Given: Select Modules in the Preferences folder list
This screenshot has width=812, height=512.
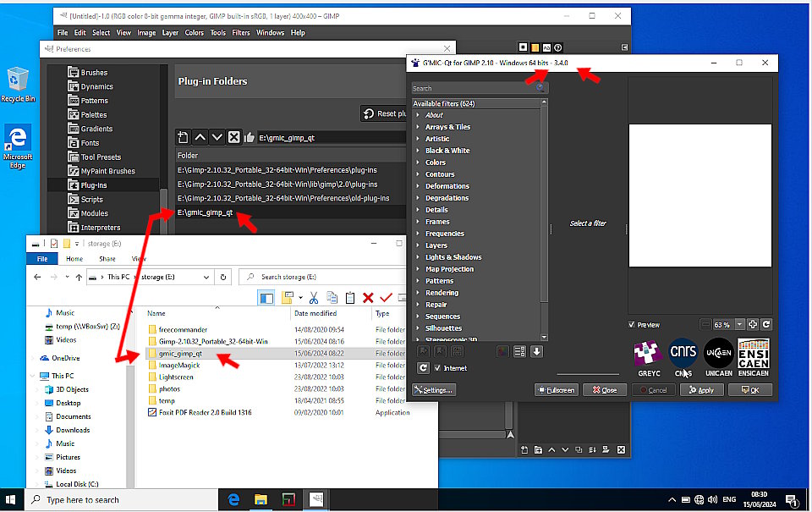Looking at the screenshot, I should pos(94,213).
